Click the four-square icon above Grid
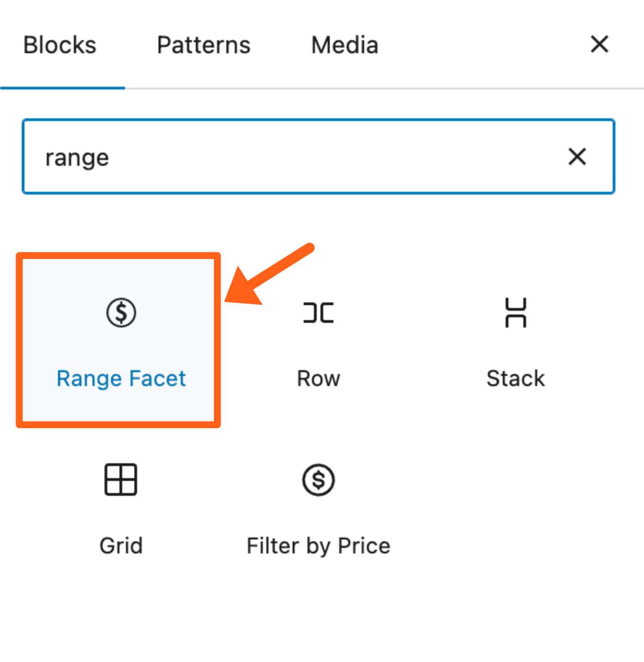Image resolution: width=644 pixels, height=662 pixels. [121, 480]
